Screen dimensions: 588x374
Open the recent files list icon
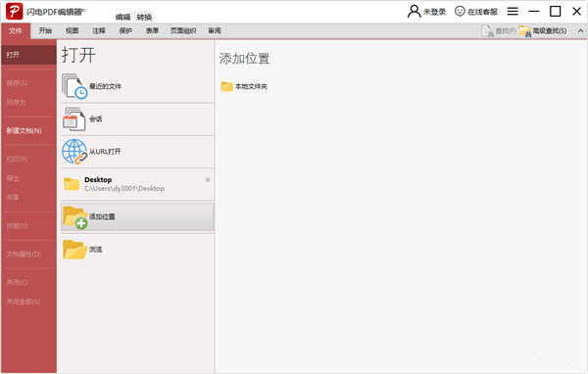(x=74, y=86)
